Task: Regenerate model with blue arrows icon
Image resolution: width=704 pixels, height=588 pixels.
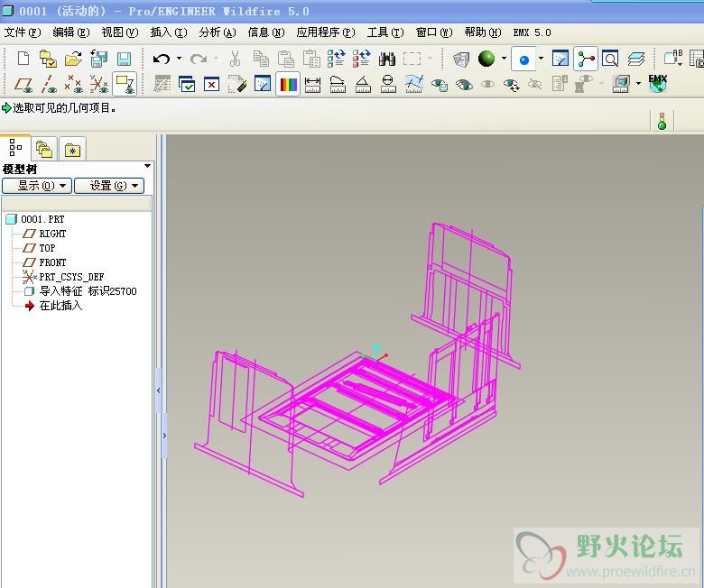Action: pyautogui.click(x=337, y=59)
